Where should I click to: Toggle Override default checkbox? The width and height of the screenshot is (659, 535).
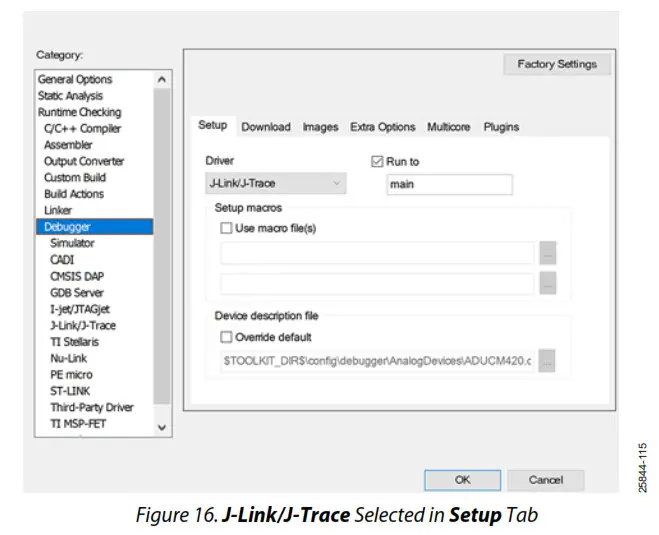[226, 337]
